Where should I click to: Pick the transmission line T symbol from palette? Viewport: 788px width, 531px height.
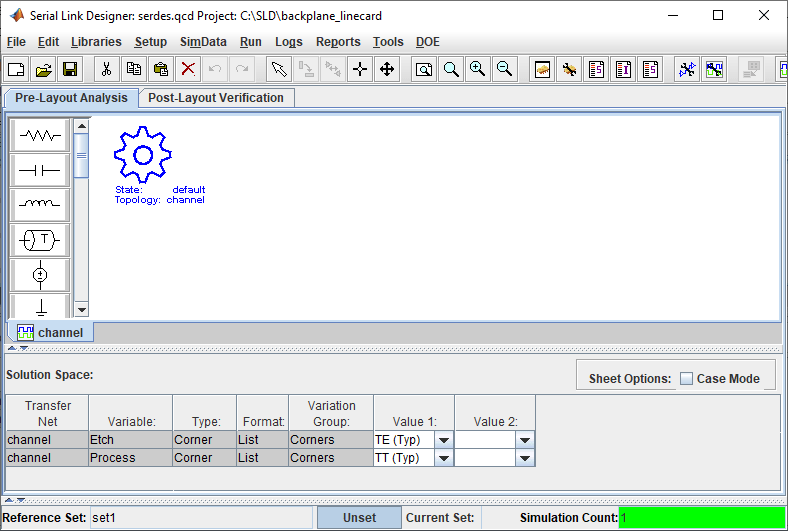(40, 240)
